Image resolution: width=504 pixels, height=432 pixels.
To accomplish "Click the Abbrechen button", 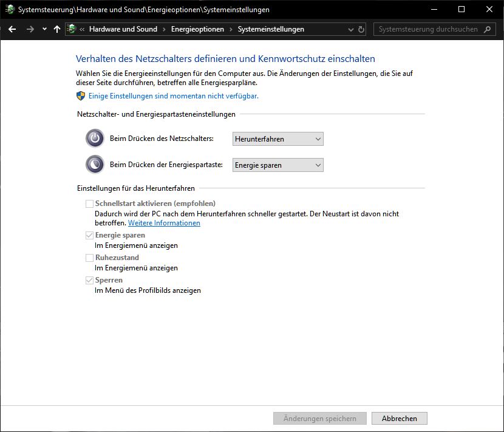I will point(399,419).
